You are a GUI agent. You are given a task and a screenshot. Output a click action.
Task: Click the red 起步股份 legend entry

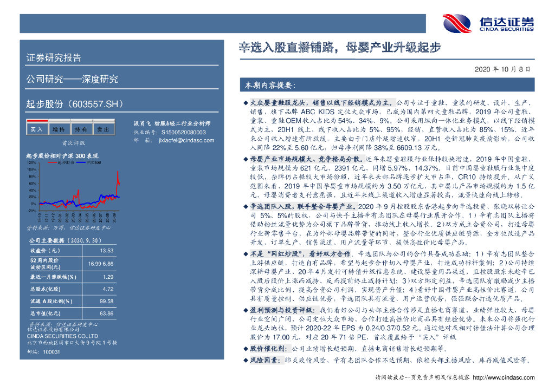[x=61, y=162]
